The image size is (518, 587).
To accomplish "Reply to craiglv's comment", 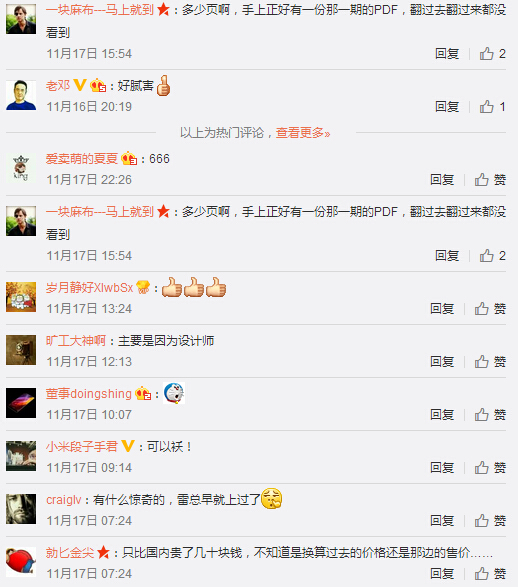I will point(442,521).
